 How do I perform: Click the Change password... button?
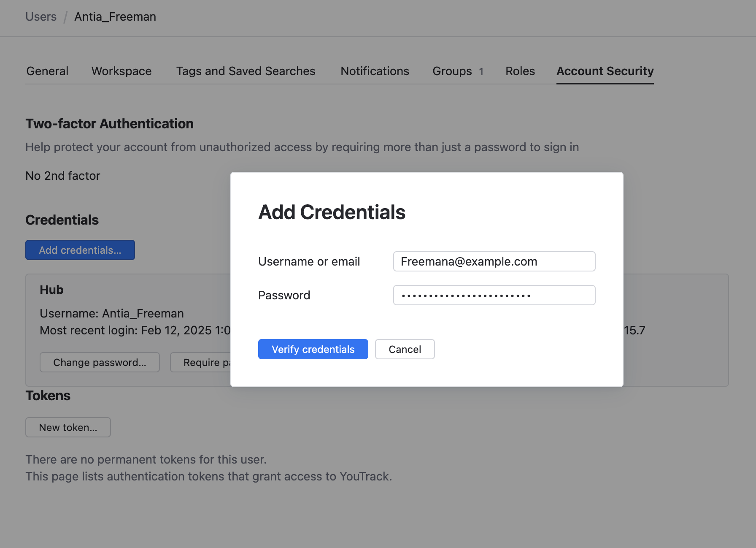100,362
